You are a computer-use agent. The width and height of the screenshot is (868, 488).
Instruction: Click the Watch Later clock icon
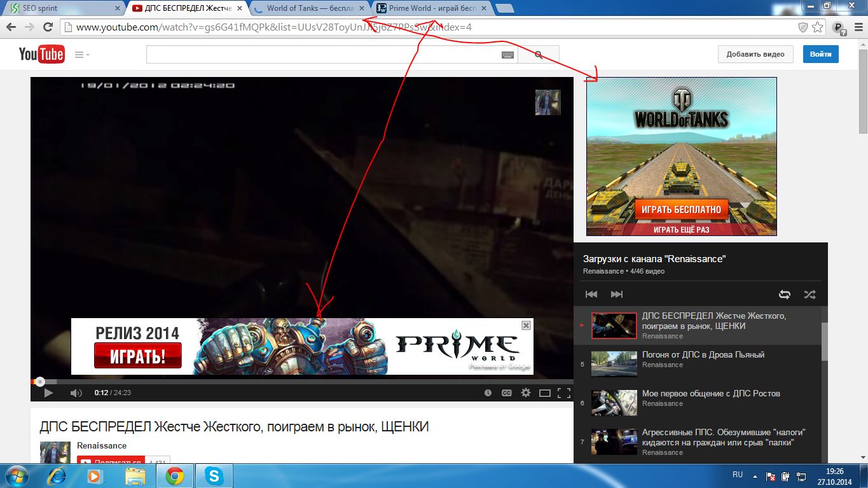pyautogui.click(x=488, y=393)
